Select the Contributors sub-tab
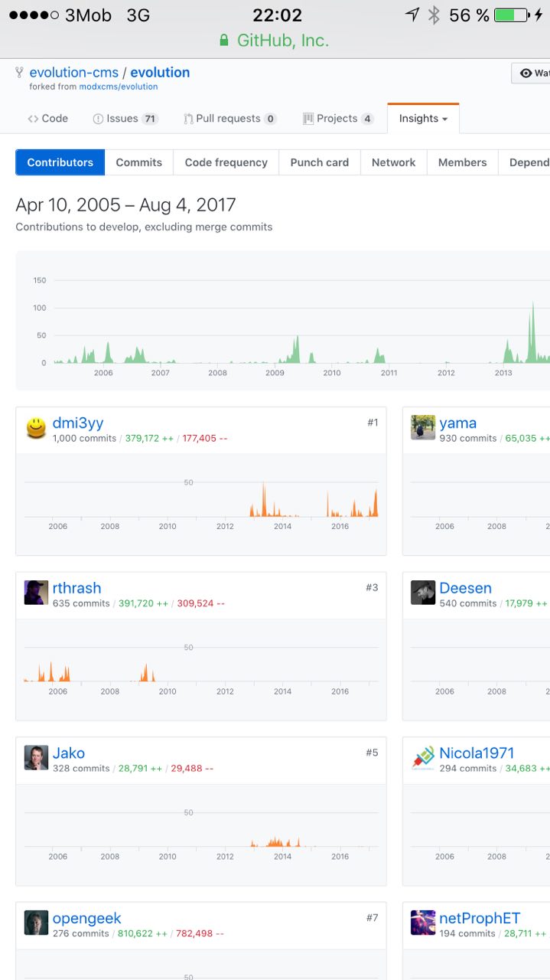The image size is (550, 980). [x=60, y=162]
